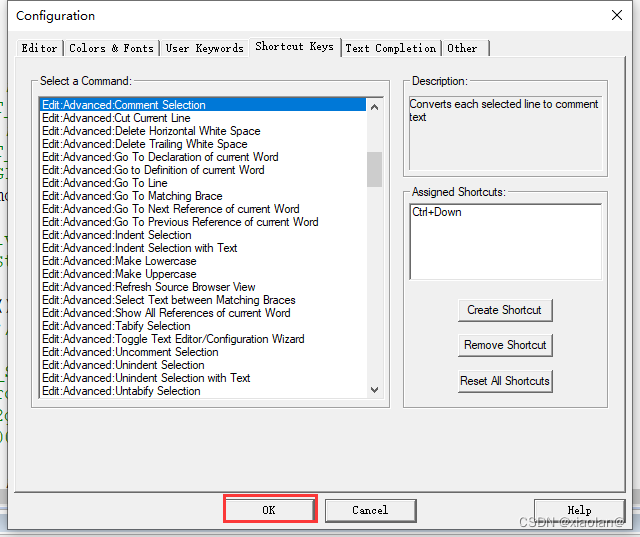The height and width of the screenshot is (537, 640).
Task: Select Refresh Source Browser View command
Action: 203,287
